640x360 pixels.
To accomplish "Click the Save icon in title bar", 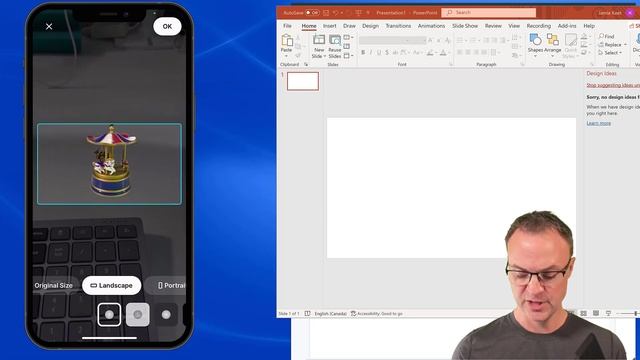I will [326, 13].
